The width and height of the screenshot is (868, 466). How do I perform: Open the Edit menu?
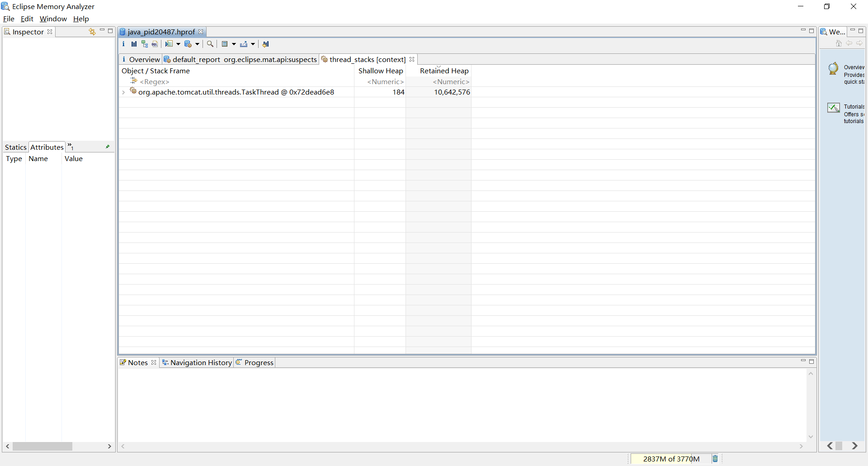pos(27,19)
